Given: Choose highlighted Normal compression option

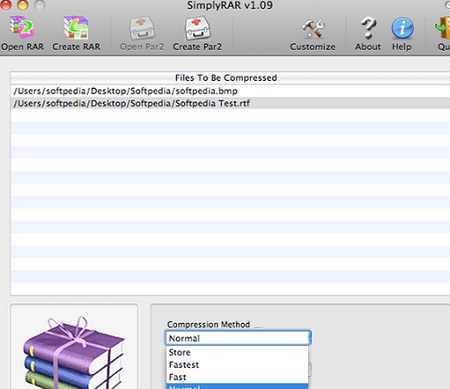Looking at the screenshot, I should pyautogui.click(x=237, y=386).
